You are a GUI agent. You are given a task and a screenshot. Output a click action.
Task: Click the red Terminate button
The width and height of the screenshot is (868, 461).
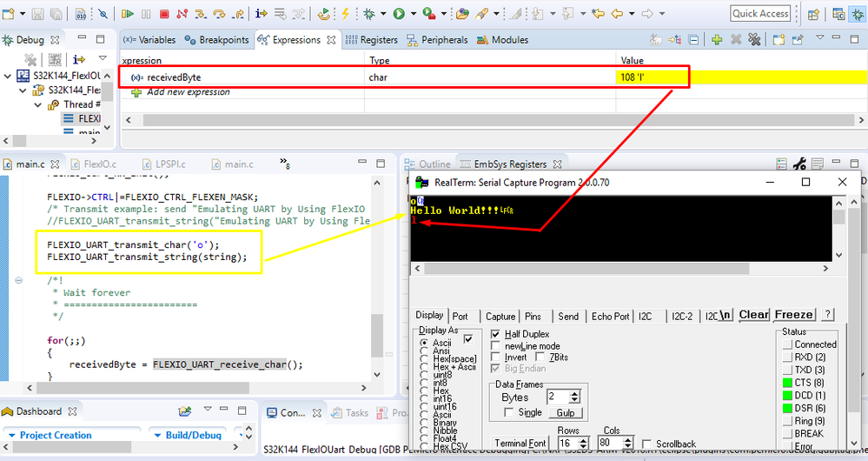164,14
